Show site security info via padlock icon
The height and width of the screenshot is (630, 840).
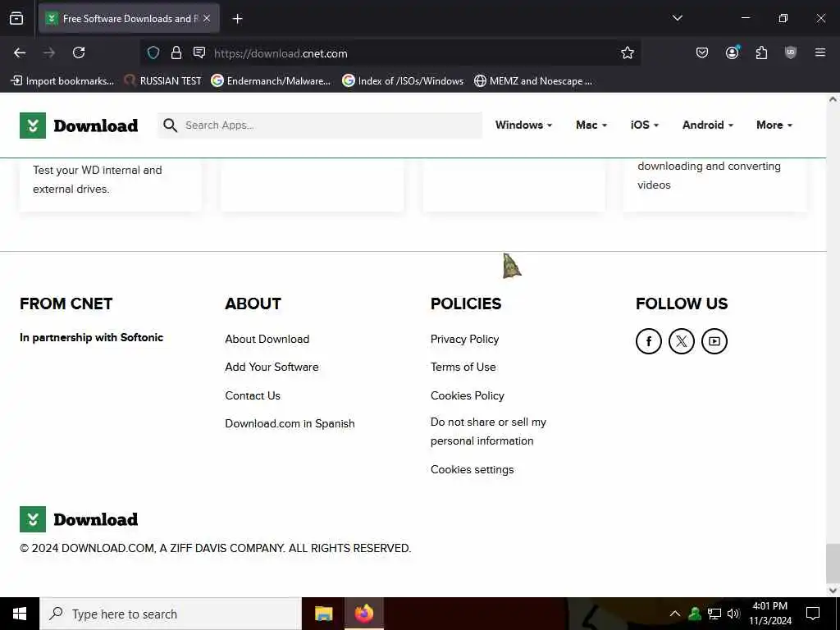[176, 52]
